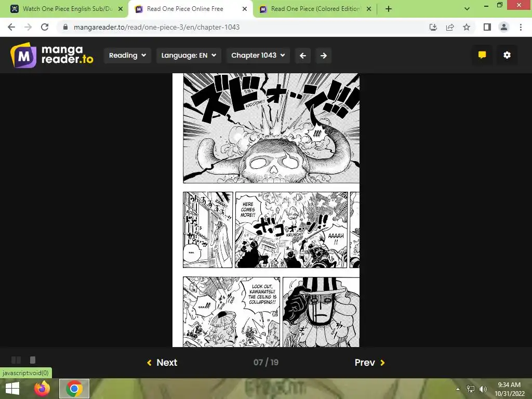Select Read One Piece Online Free tab
Image resolution: width=532 pixels, height=399 pixels.
pyautogui.click(x=185, y=9)
